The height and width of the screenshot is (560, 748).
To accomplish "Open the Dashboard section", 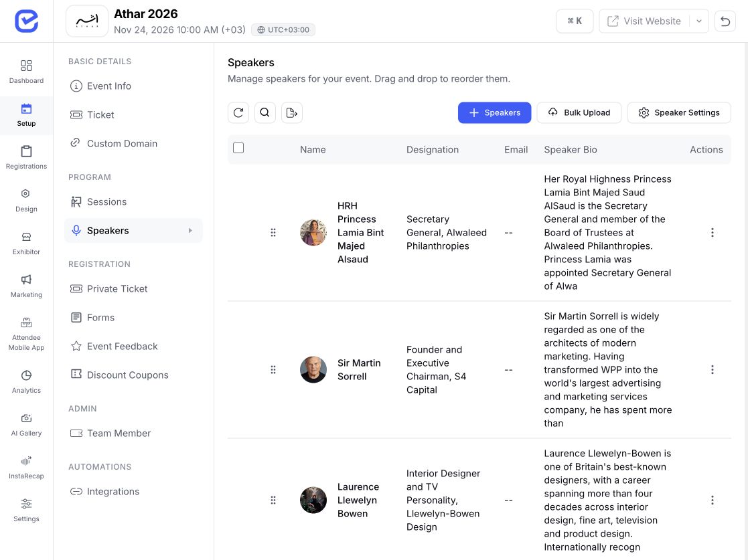I will (x=26, y=72).
